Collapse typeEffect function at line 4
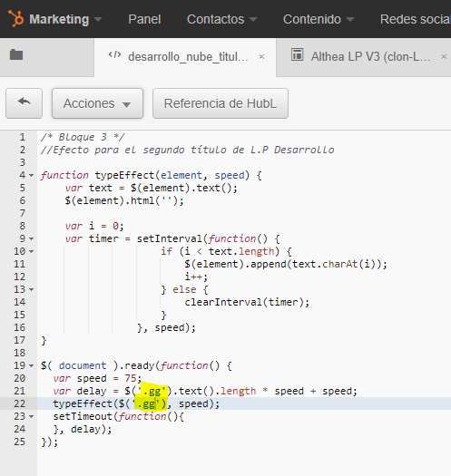Image resolution: width=451 pixels, height=476 pixels. [31, 176]
